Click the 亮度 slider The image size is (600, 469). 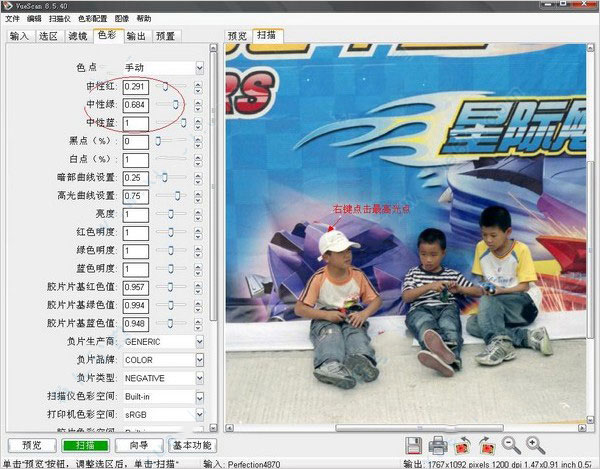[x=171, y=214]
